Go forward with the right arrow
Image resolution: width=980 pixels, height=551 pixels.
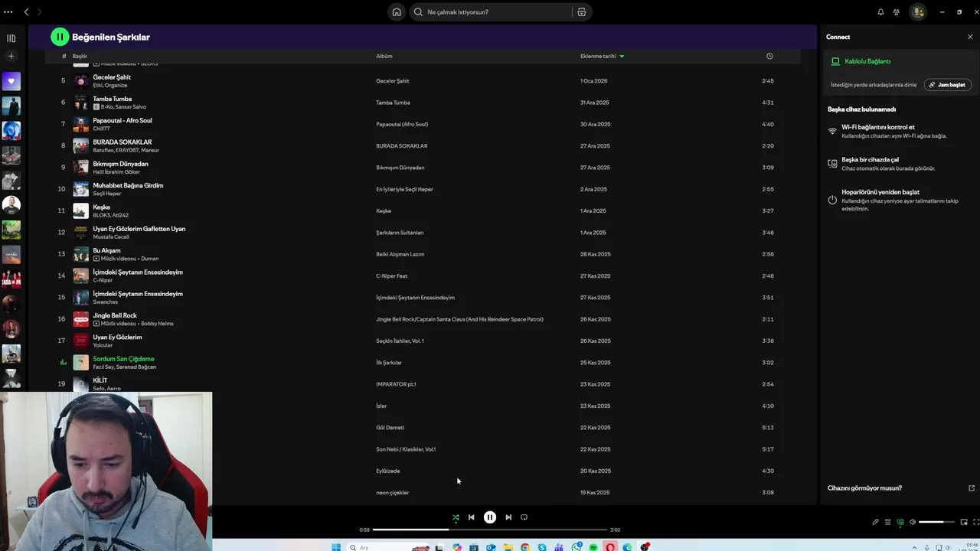40,12
